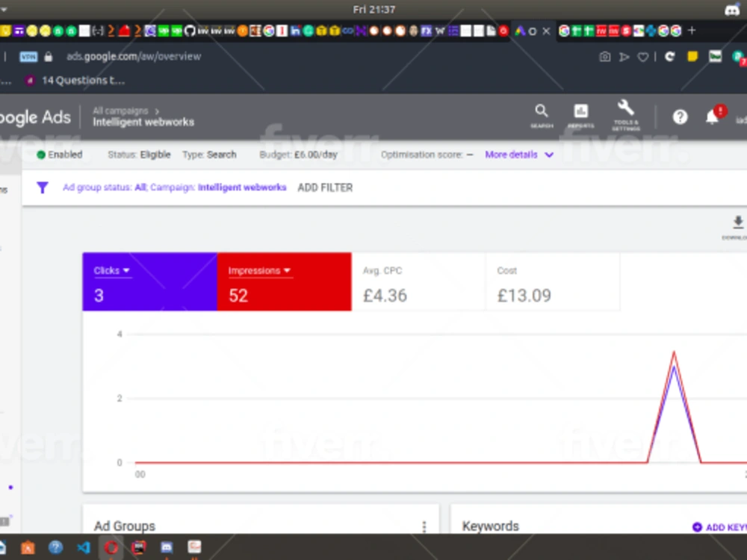Viewport: 747px width, 560px height.
Task: Open the 14 Questions bookmark
Action: point(76,81)
